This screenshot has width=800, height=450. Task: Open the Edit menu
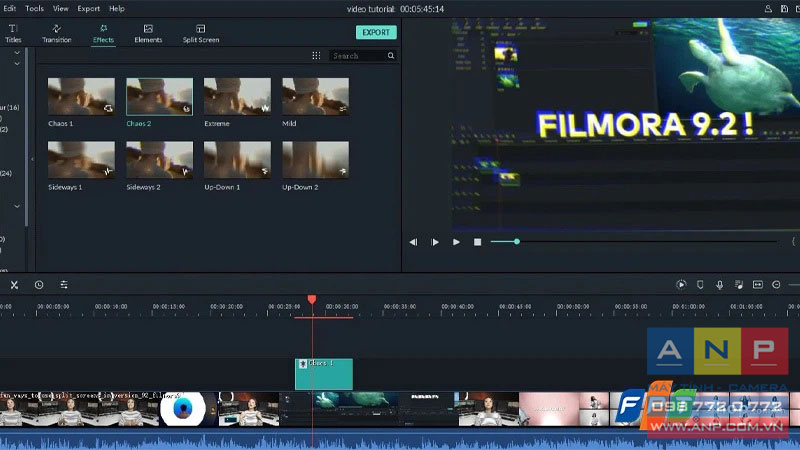coord(9,9)
